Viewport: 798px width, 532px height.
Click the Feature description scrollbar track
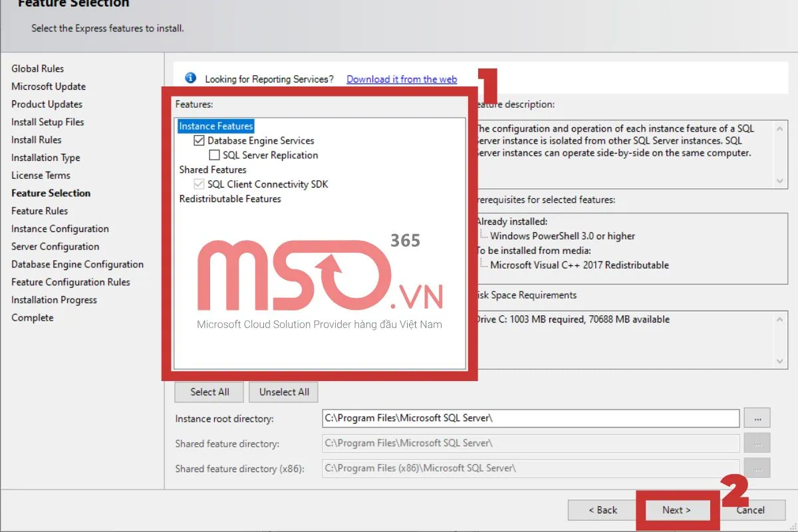click(x=779, y=152)
